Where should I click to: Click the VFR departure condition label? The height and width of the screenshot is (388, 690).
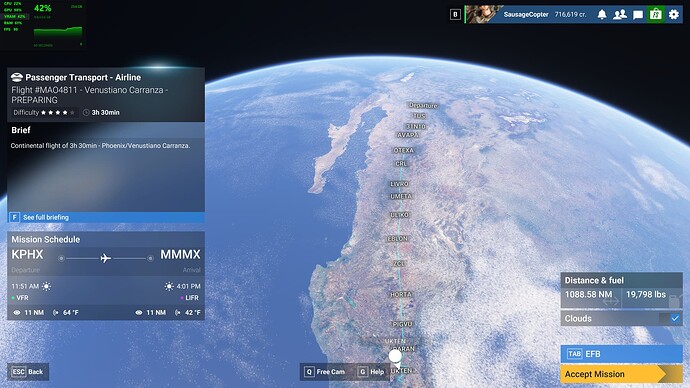click(22, 298)
